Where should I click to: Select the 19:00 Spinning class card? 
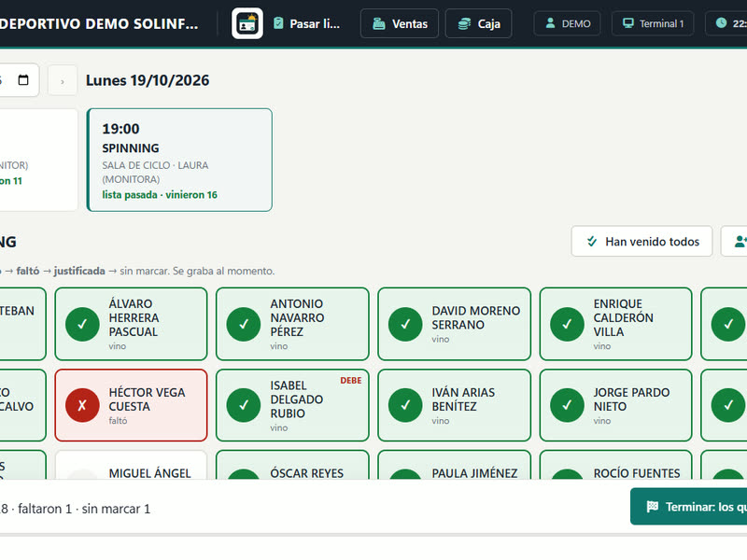(x=179, y=160)
